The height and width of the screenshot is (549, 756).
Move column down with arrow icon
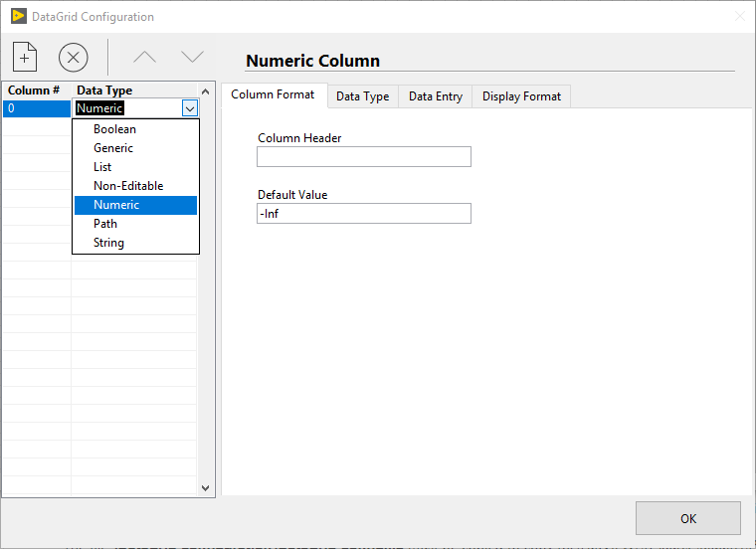click(x=192, y=57)
